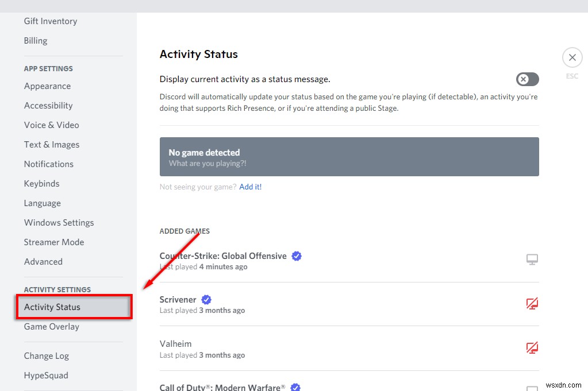Open HypeSquad page
588x391 pixels.
(x=46, y=375)
